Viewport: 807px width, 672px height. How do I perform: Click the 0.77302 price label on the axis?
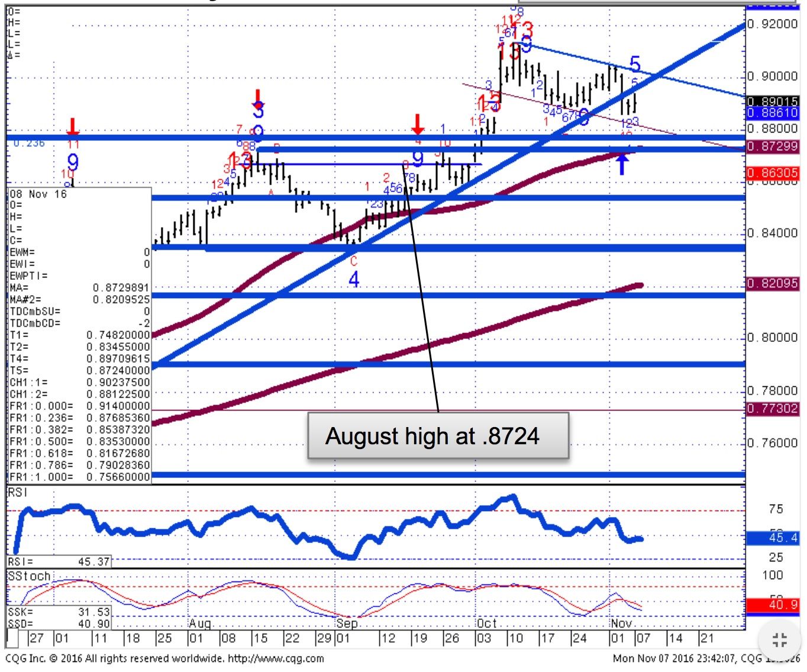[773, 409]
